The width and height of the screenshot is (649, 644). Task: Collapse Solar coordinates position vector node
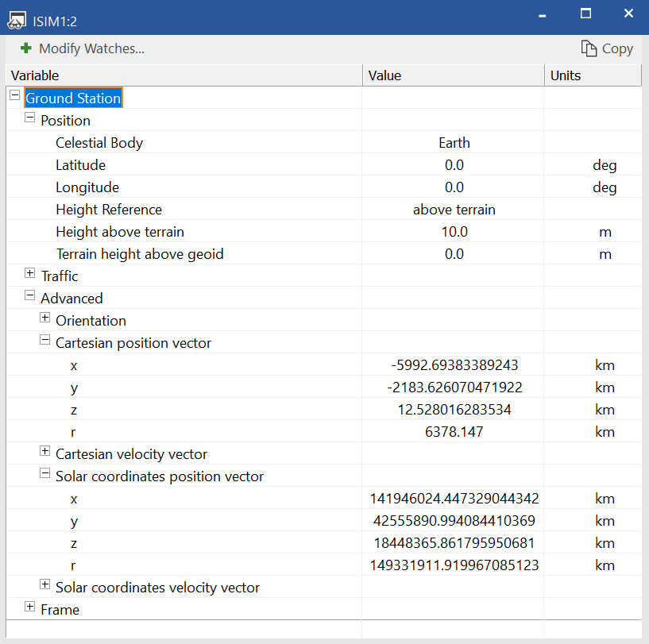[x=45, y=473]
